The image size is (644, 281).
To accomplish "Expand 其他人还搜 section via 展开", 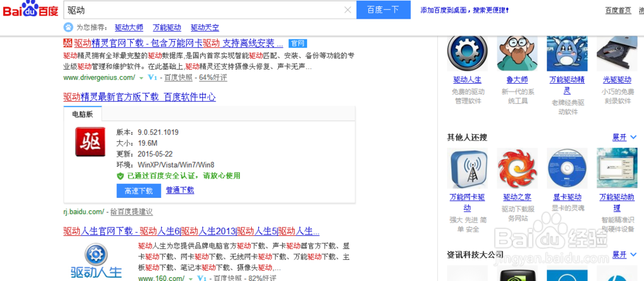I will pyautogui.click(x=624, y=137).
